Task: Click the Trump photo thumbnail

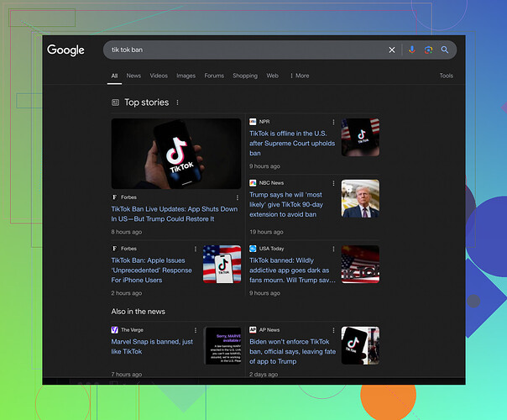Action: (360, 199)
